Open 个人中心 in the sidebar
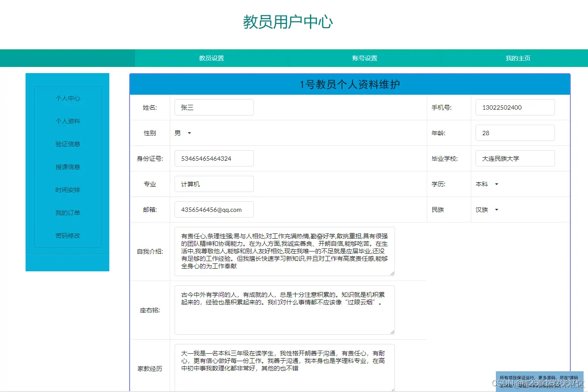 (67, 98)
